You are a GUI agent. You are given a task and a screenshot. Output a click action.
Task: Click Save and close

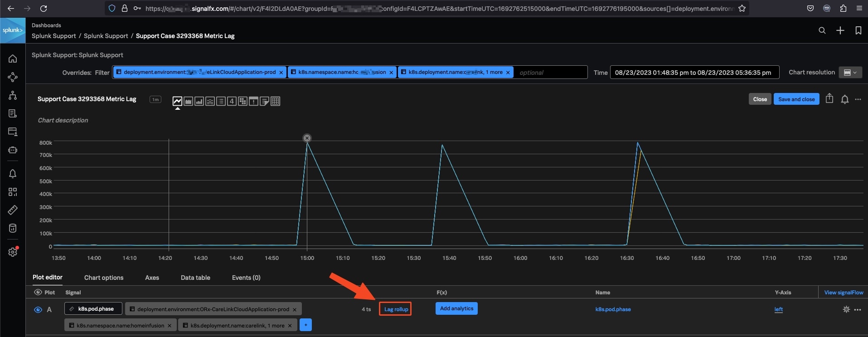pyautogui.click(x=796, y=99)
